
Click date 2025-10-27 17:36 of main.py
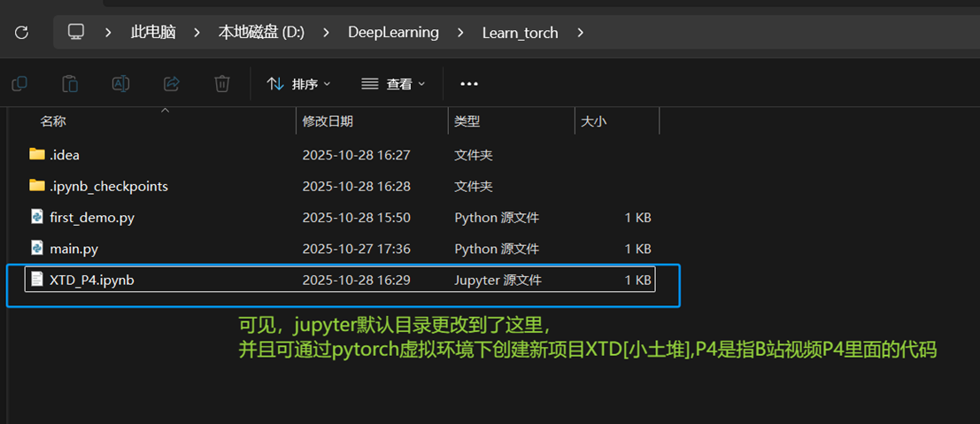[356, 249]
